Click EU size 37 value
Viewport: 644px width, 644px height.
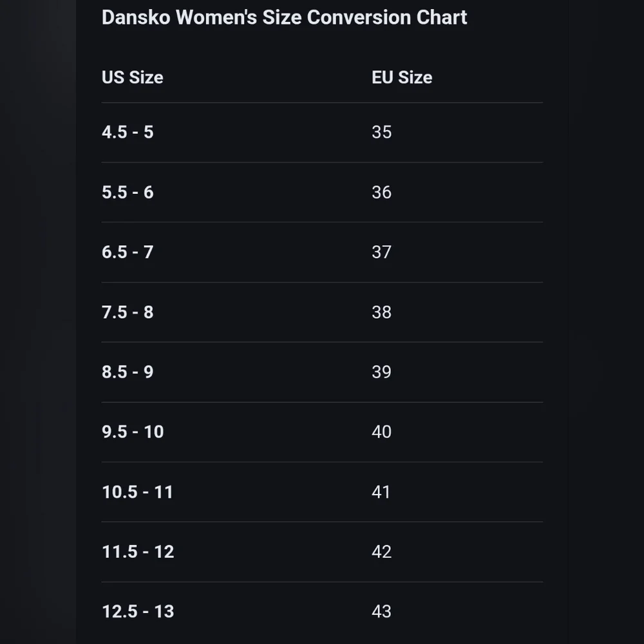coord(381,252)
